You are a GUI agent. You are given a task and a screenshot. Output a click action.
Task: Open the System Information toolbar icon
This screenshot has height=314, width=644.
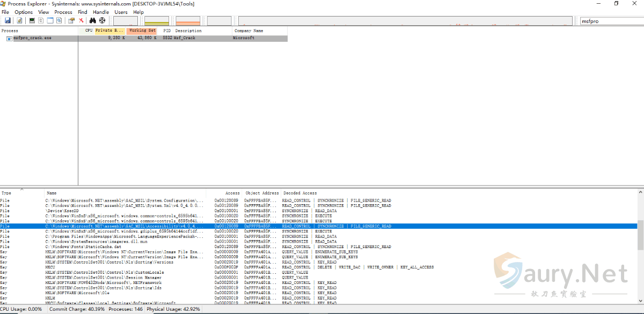(32, 20)
